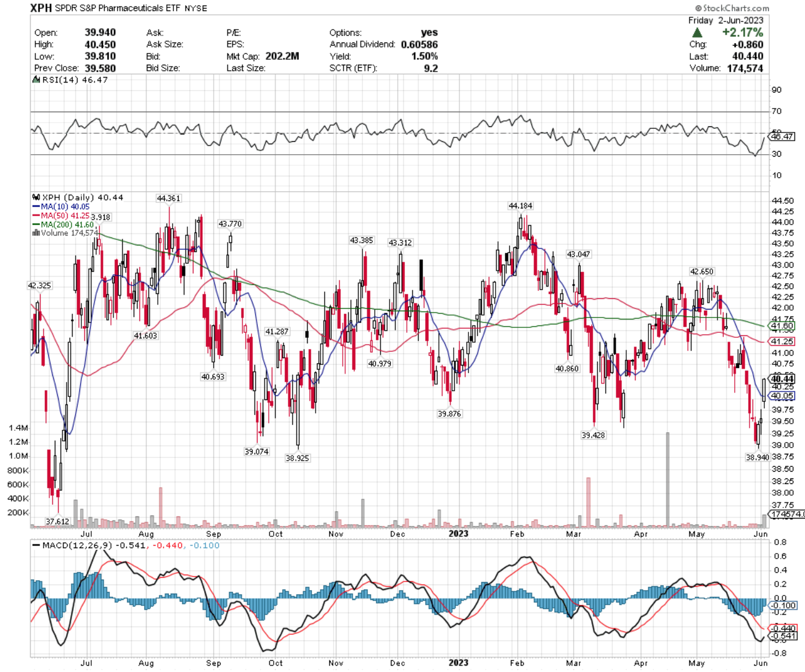The height and width of the screenshot is (672, 805).
Task: Click the Yield value 1.50%
Action: [425, 56]
